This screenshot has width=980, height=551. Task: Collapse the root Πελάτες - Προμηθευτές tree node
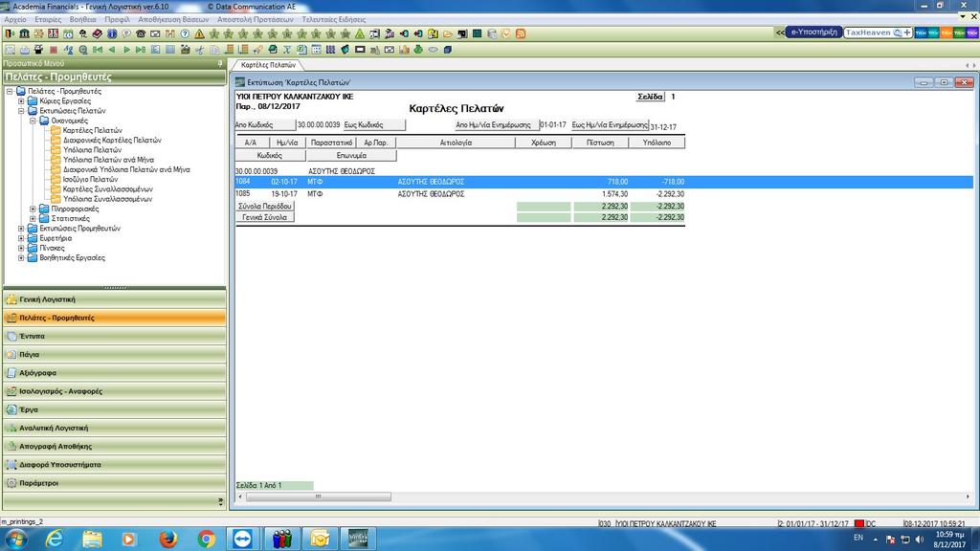point(10,91)
